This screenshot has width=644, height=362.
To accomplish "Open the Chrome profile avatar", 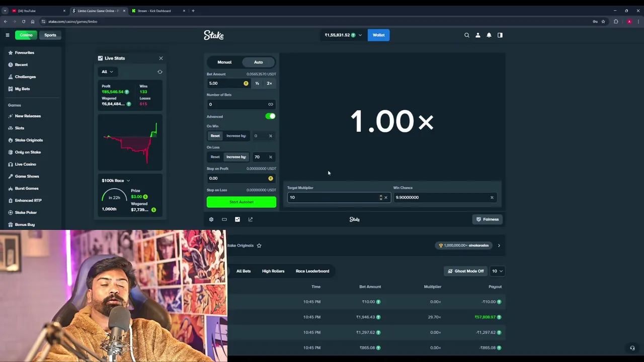I will pos(629,22).
